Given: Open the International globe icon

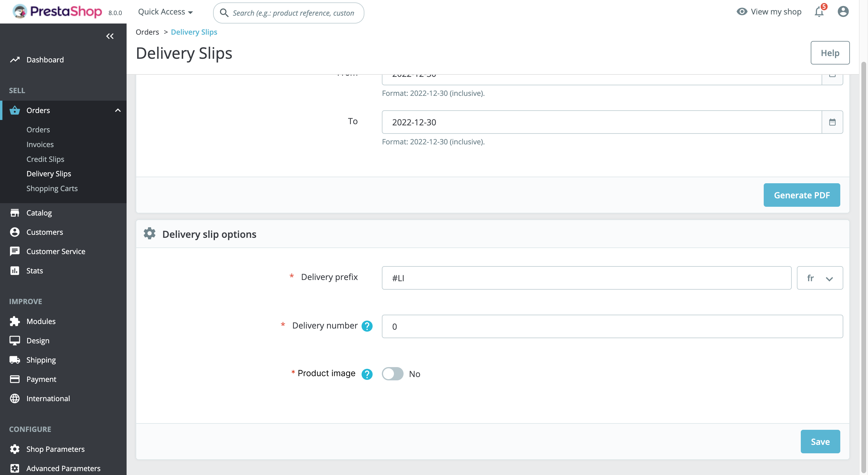Looking at the screenshot, I should (15, 398).
